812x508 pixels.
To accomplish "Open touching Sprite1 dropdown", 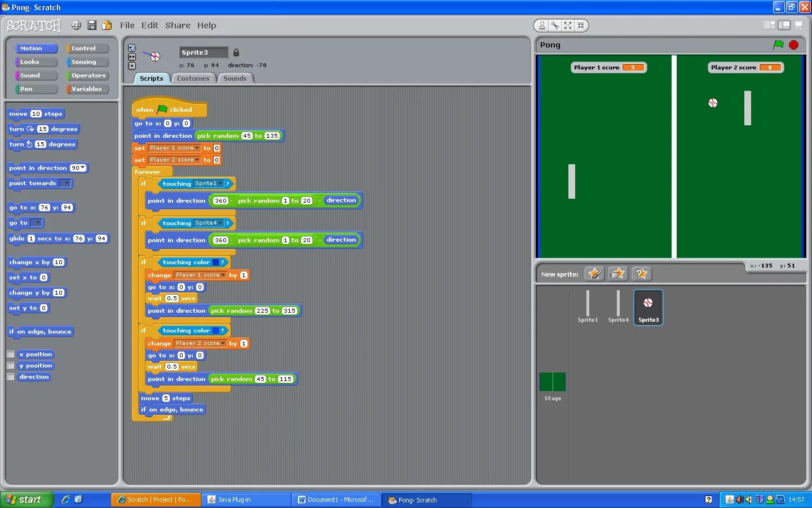I will [x=220, y=183].
